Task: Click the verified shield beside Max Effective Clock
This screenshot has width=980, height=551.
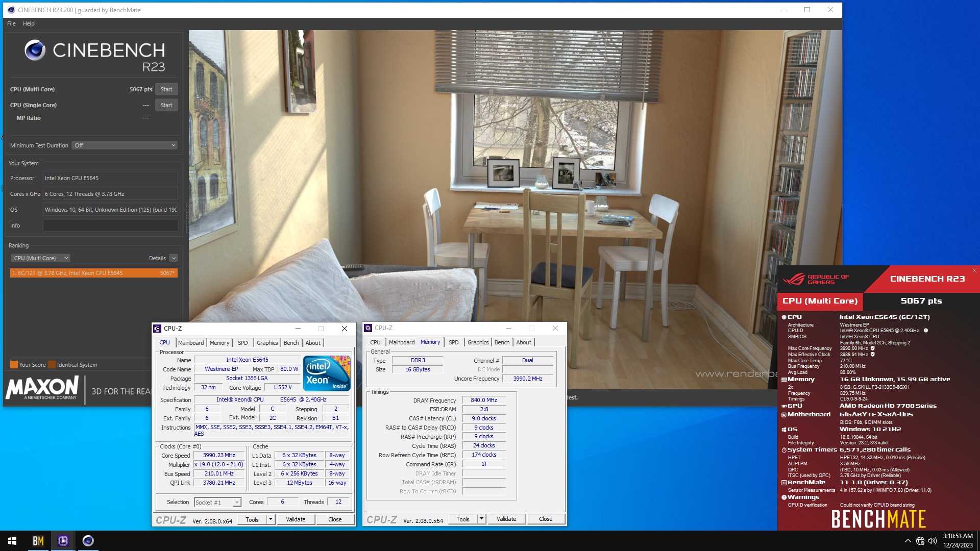Action: 872,355
